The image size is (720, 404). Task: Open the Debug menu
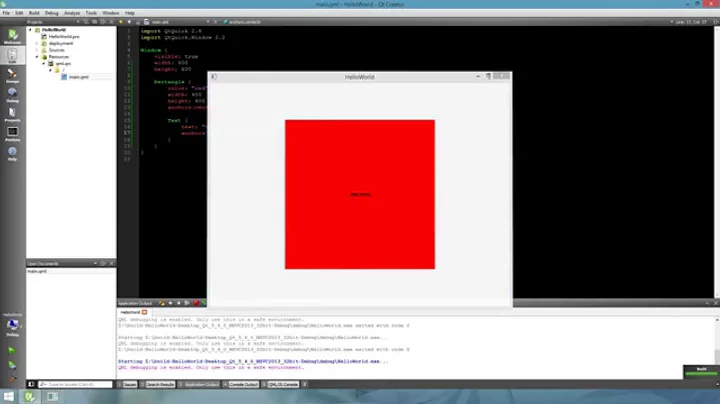(51, 13)
